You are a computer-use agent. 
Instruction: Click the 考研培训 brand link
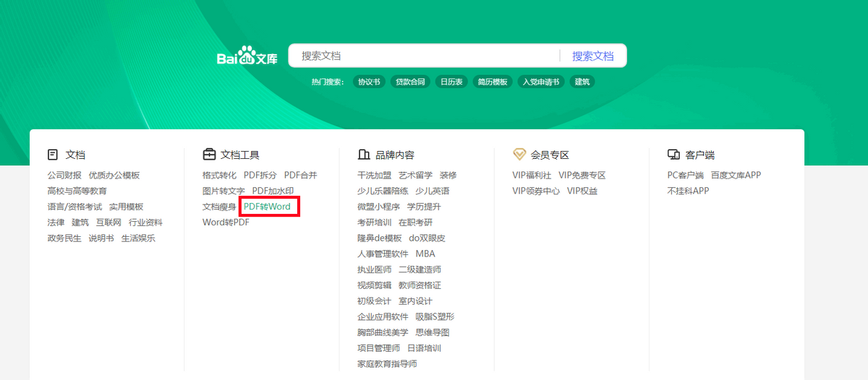point(375,223)
